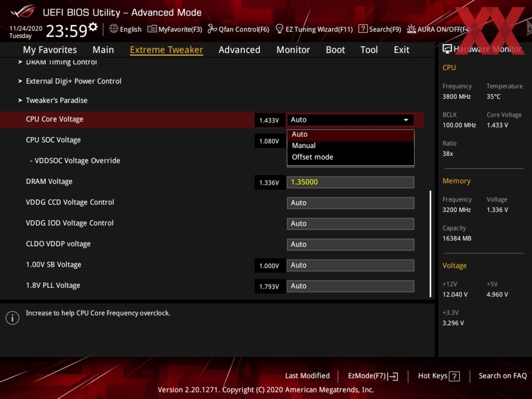This screenshot has height=399, width=532.
Task: Click the EZ Tuning Wizard lightbulb icon
Action: point(279,29)
